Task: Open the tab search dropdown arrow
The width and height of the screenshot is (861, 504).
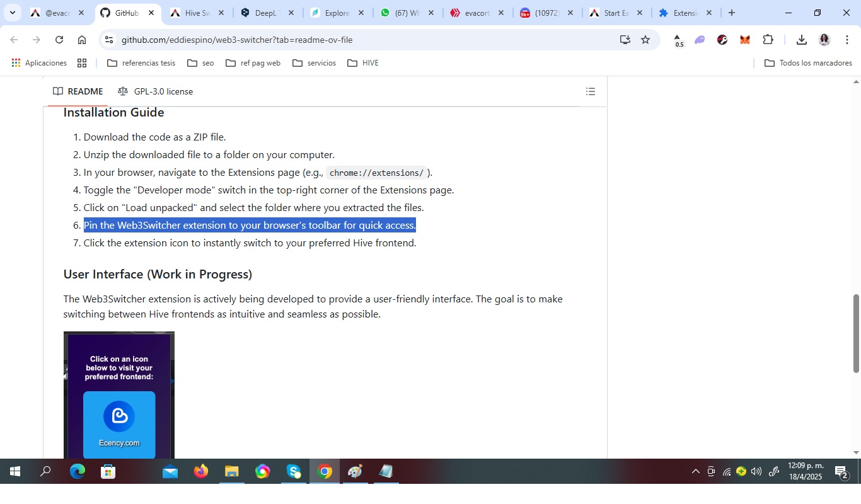Action: point(12,13)
